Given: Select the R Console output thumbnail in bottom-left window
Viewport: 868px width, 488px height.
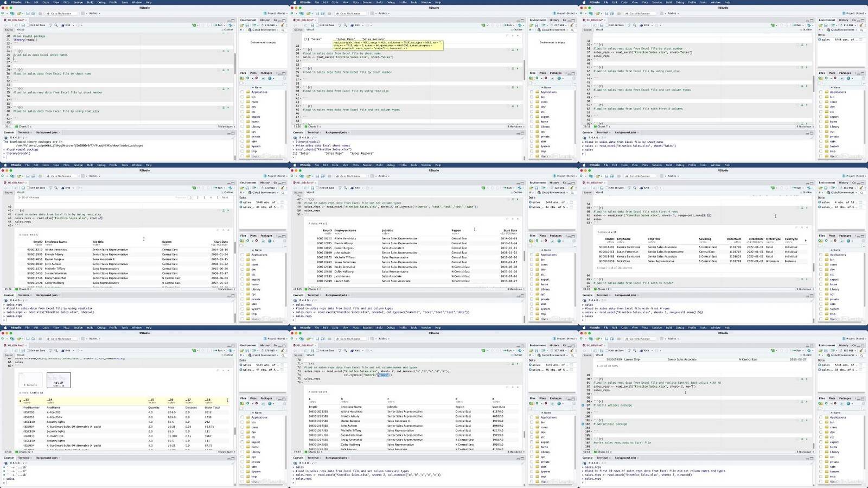Looking at the screenshot, I should (30, 379).
